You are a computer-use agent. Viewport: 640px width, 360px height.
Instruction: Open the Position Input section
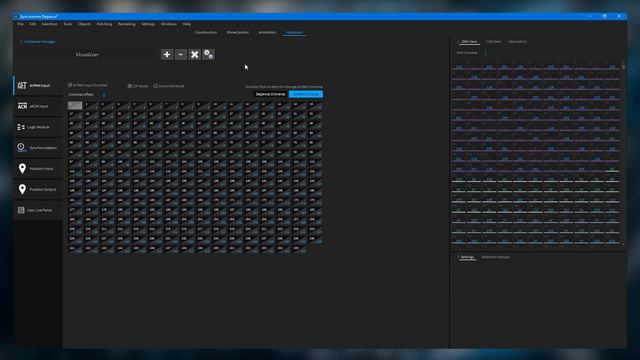coord(38,169)
